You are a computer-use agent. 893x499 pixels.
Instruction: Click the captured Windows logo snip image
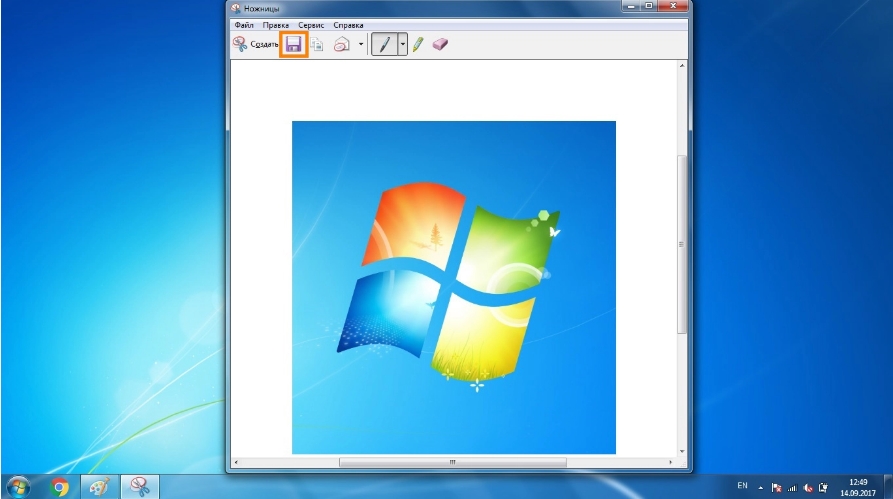[454, 287]
